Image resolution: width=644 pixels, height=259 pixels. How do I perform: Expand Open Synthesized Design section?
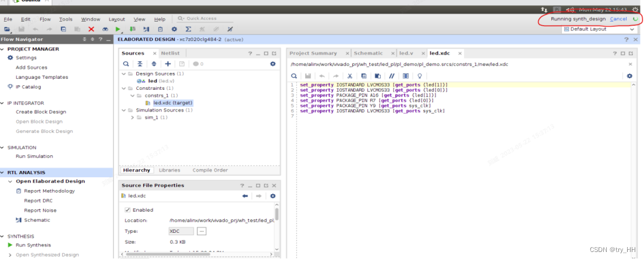10,255
